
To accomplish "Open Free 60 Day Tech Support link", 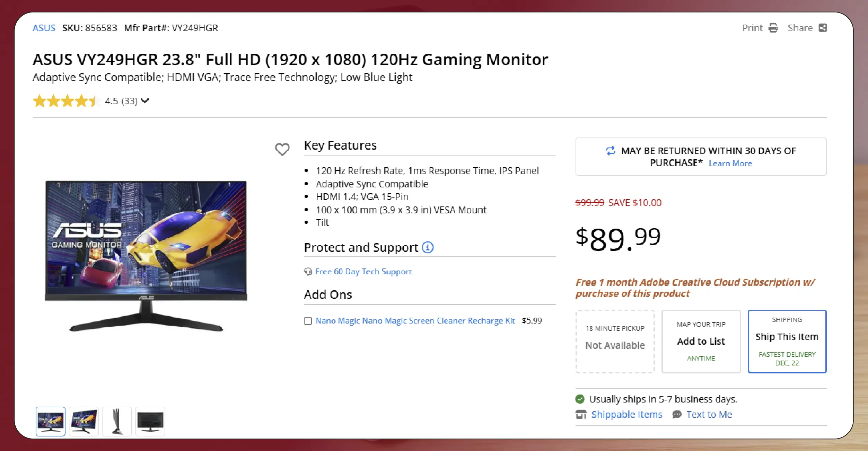I will pos(363,272).
